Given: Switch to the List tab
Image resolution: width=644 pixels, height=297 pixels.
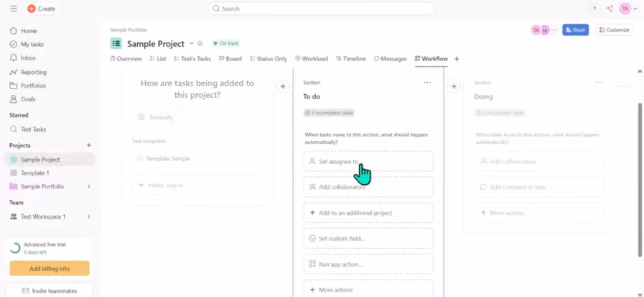Looking at the screenshot, I should pos(158,59).
